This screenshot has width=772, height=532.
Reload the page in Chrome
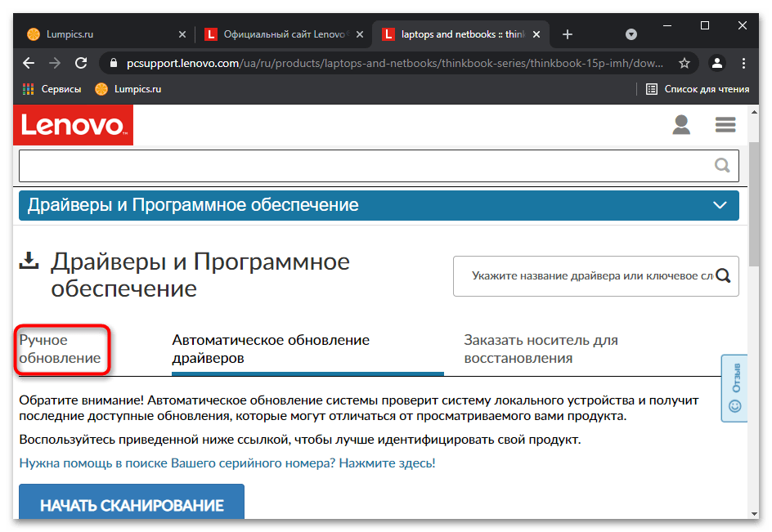tap(81, 63)
